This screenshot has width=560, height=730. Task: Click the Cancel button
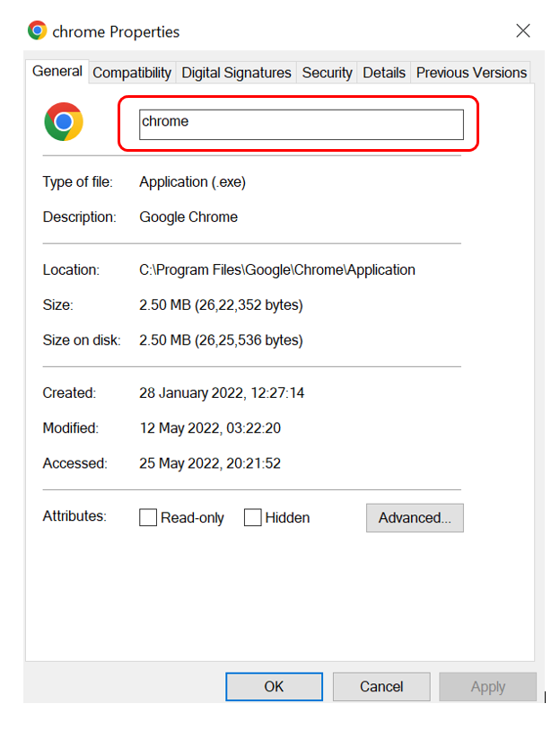click(381, 687)
